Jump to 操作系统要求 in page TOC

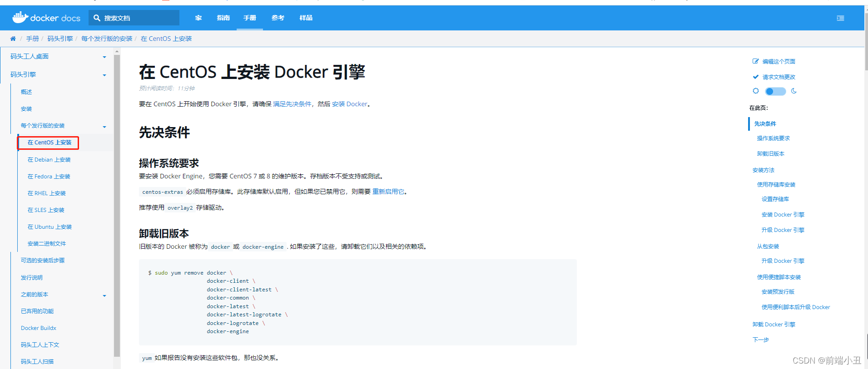(774, 138)
